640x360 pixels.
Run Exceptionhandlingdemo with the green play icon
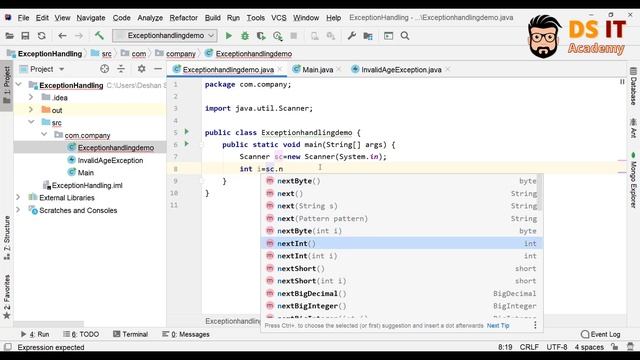point(229,36)
